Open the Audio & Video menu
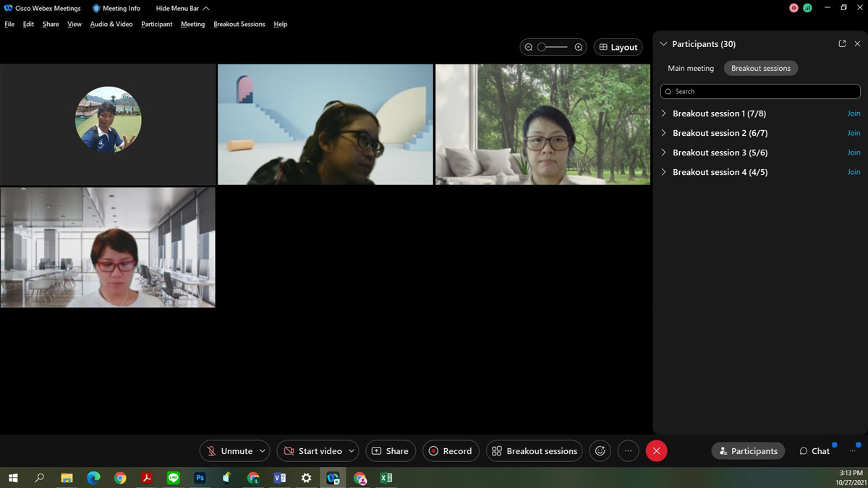This screenshot has height=488, width=868. point(111,24)
